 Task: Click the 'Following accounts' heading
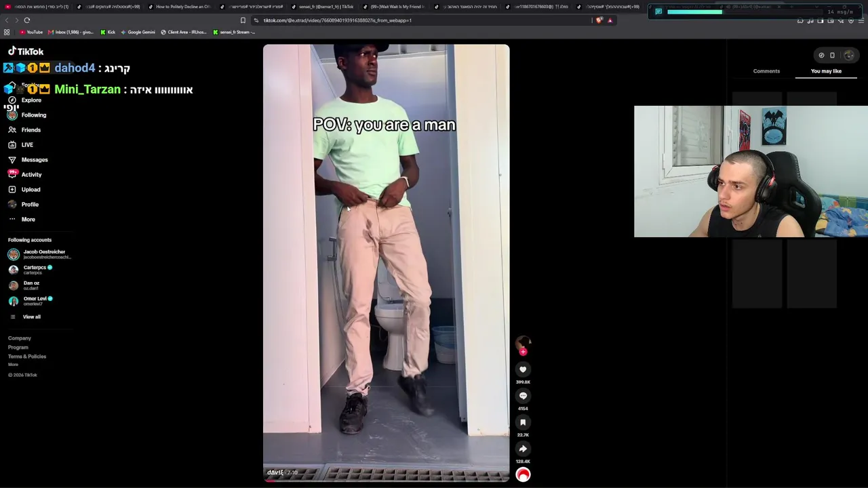click(30, 240)
